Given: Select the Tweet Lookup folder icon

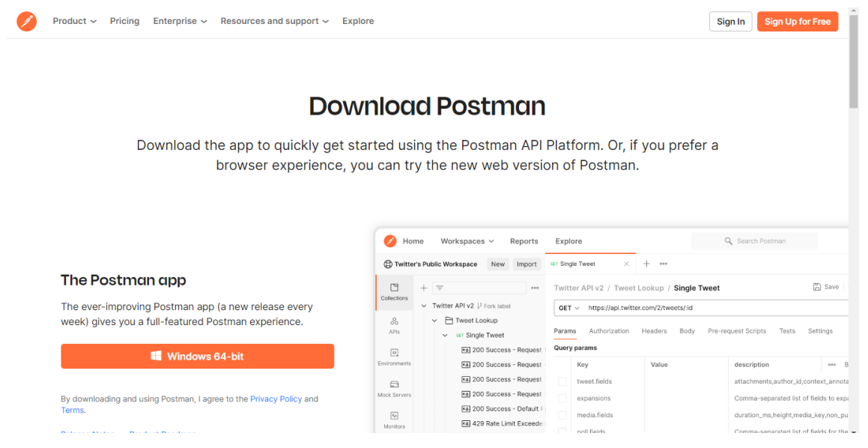Looking at the screenshot, I should 449,321.
